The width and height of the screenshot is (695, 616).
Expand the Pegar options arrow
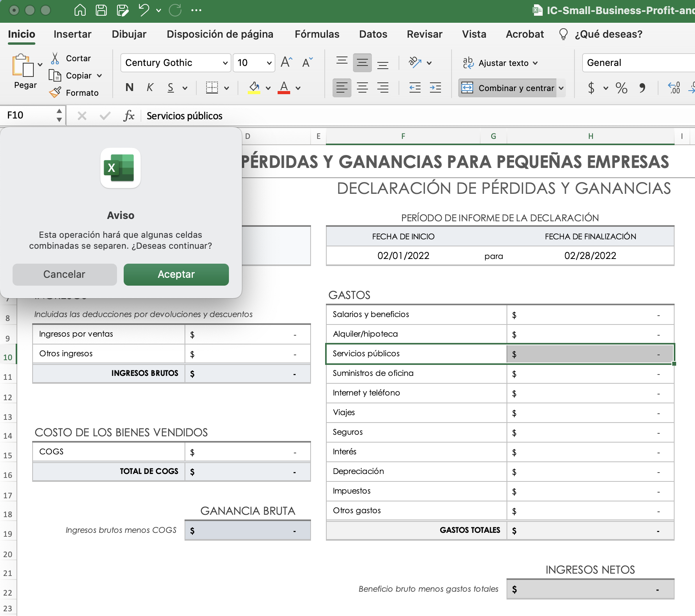click(x=40, y=65)
